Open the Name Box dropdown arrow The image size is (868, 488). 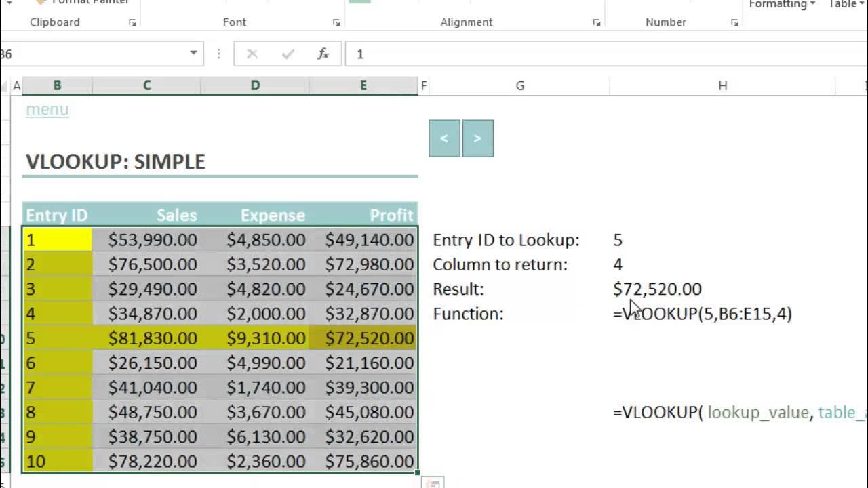tap(193, 53)
